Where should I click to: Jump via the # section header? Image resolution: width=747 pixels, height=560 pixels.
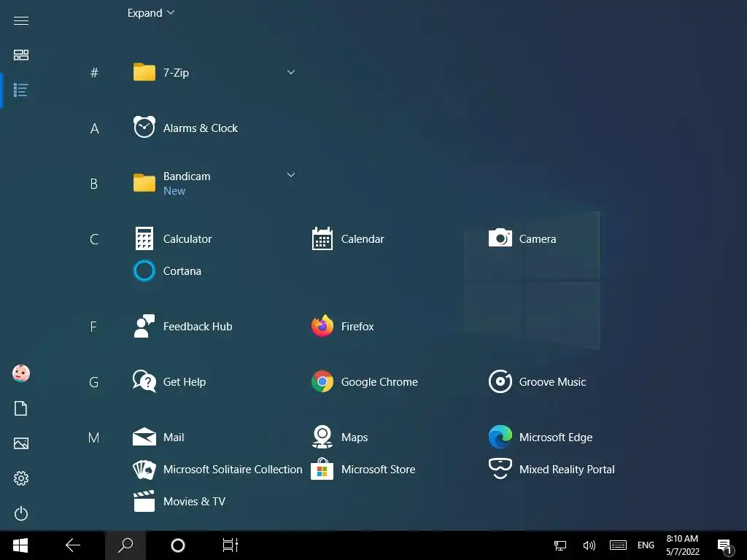94,72
